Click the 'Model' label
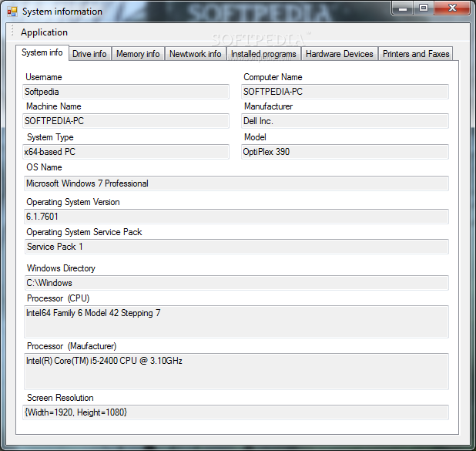Viewport: 476px width, 451px height. tap(255, 137)
